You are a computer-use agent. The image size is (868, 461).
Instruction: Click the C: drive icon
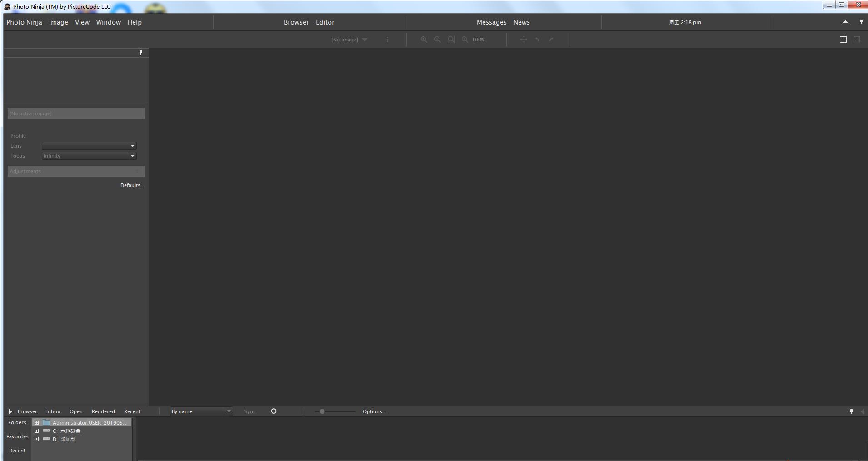pyautogui.click(x=46, y=431)
